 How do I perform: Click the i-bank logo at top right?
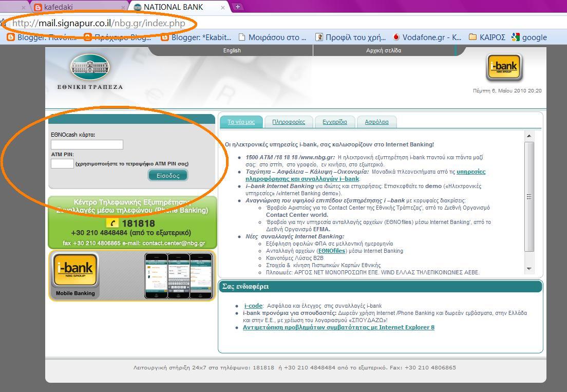pyautogui.click(x=504, y=67)
